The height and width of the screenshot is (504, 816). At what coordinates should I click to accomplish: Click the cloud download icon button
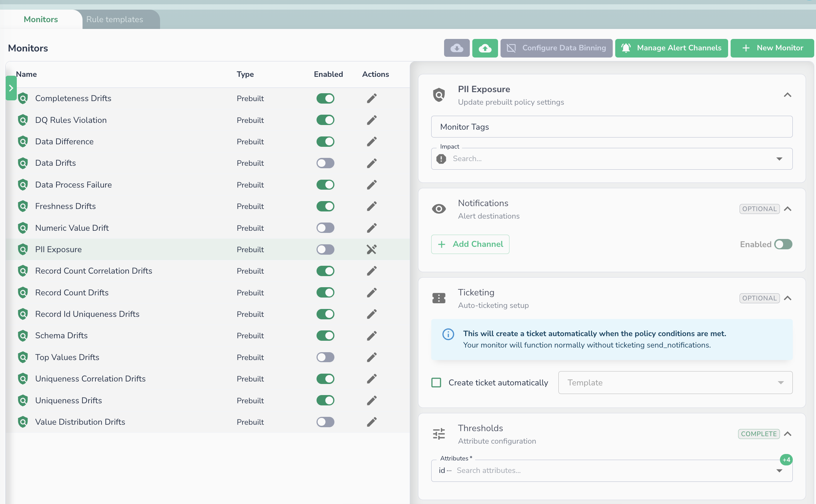[x=457, y=48]
